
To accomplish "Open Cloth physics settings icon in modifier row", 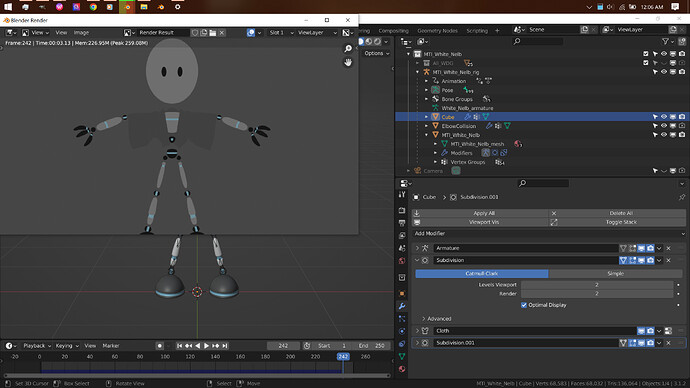I will pos(668,331).
